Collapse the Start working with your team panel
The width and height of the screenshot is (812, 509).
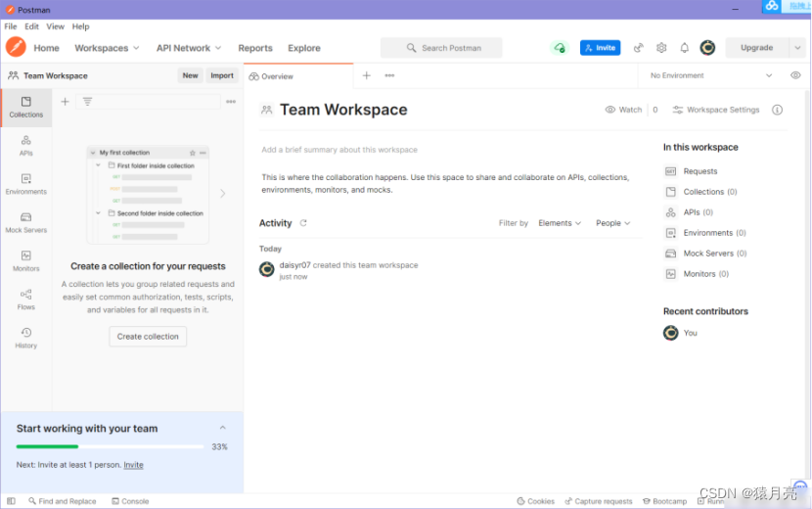[223, 428]
